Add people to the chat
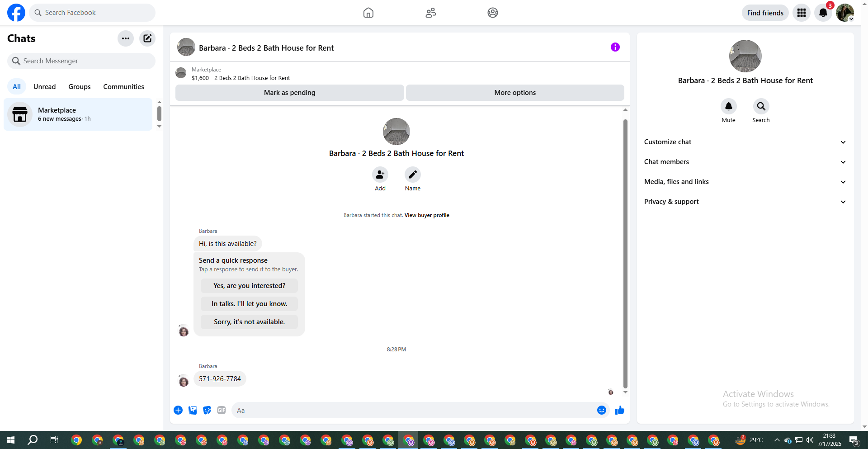868x449 pixels. click(x=380, y=175)
